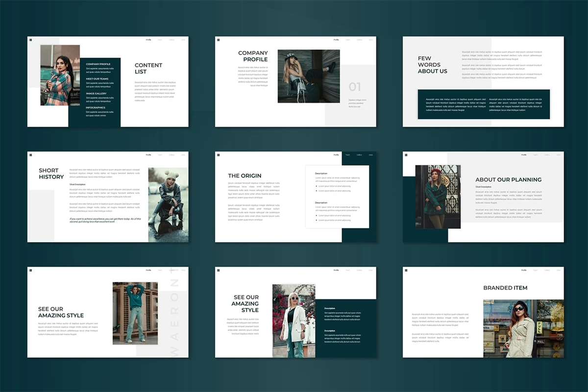Select Profile tab on Content List slide
The width and height of the screenshot is (588, 392).
click(148, 40)
